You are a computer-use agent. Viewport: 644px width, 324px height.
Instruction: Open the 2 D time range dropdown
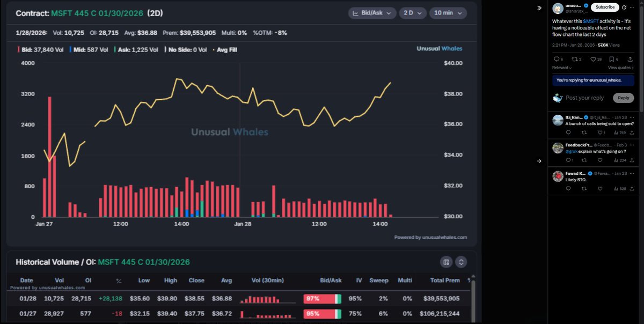point(412,13)
